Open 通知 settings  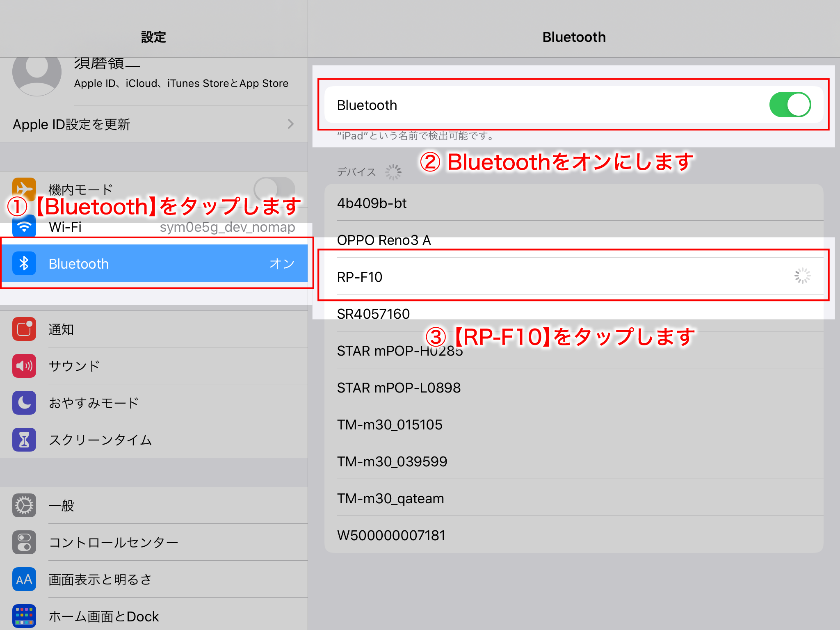(x=154, y=329)
